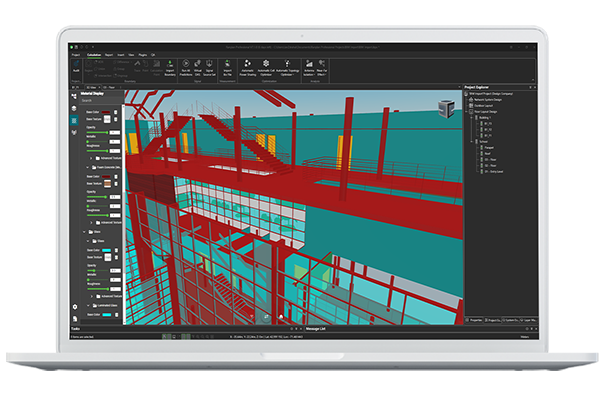This screenshot has width=604, height=394.
Task: Click Foam Concrete Opacity value field
Action: point(115,197)
